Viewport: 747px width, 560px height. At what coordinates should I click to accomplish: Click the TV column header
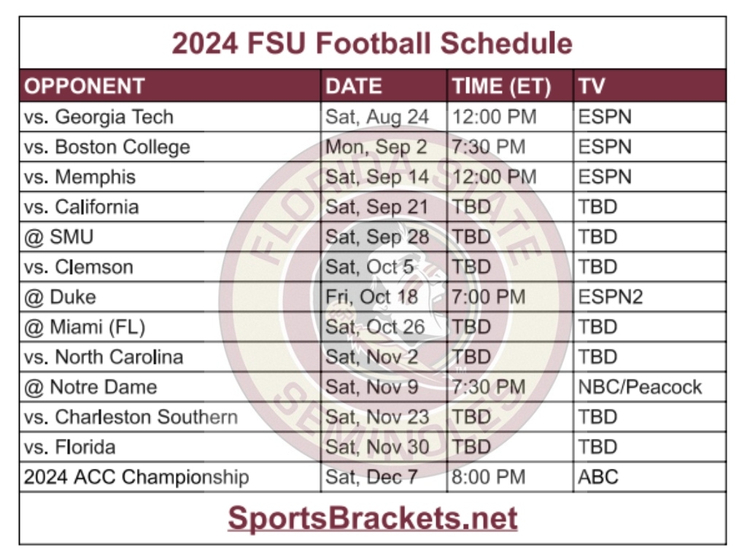coord(592,86)
